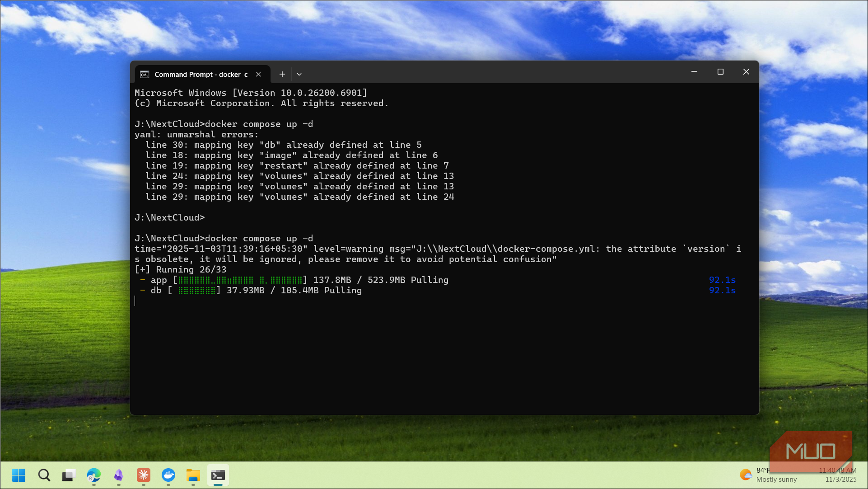Minimize the terminal window
Screen dimensions: 868x489
pos(694,72)
